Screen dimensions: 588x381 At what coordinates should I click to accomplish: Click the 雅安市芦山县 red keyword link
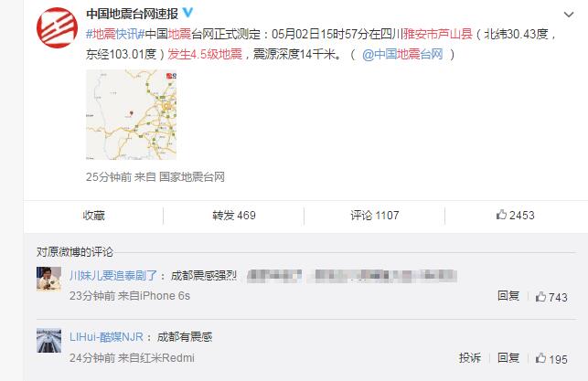point(438,34)
